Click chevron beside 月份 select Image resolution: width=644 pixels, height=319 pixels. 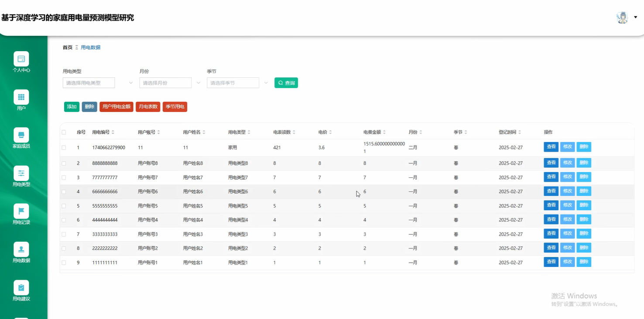pyautogui.click(x=199, y=83)
